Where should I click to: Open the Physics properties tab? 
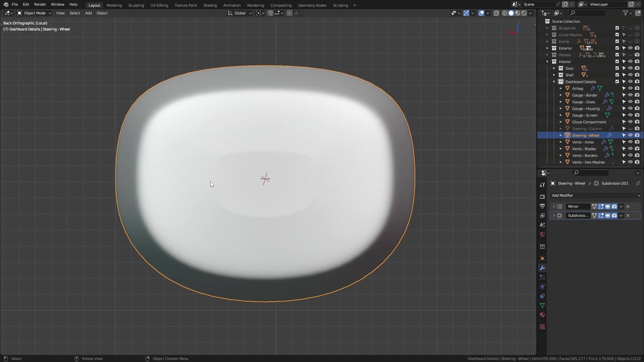[x=542, y=287]
